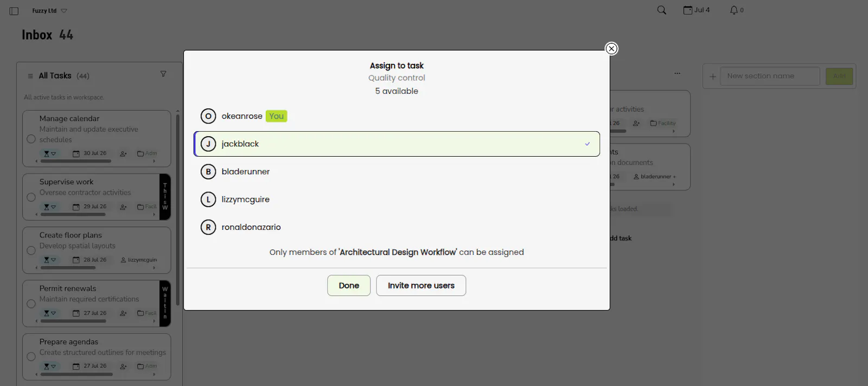Open the All Tasks filter funnel icon
This screenshot has width=868, height=386.
(x=163, y=74)
